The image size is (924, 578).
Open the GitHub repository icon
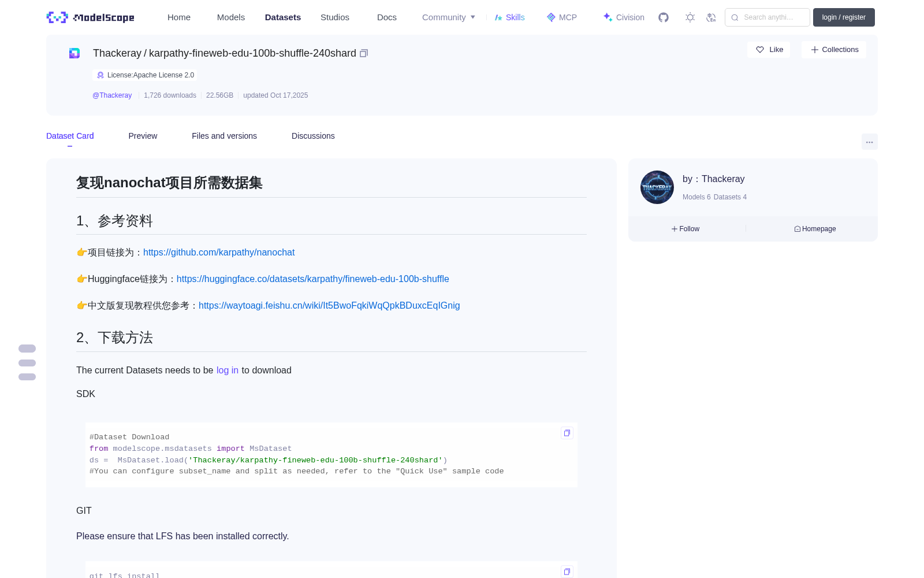tap(664, 17)
